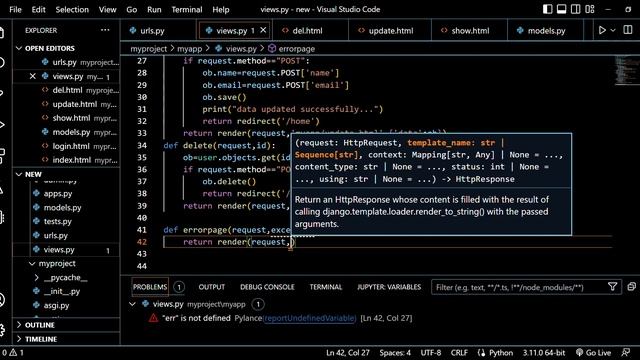Collapse Open Editors section
Screen dimensions: 640x360
point(50,48)
